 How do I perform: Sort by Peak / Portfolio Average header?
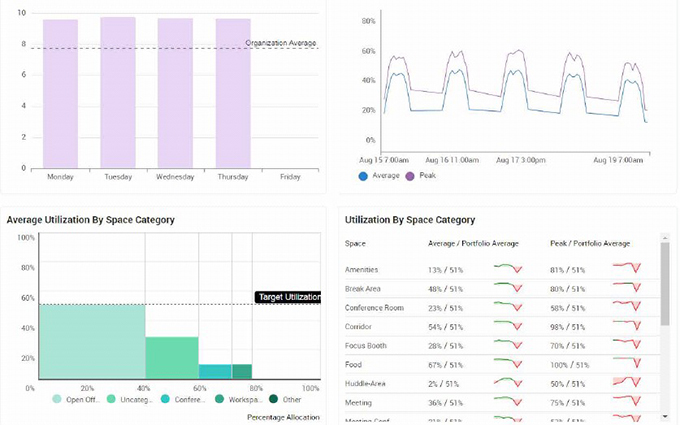pos(590,243)
